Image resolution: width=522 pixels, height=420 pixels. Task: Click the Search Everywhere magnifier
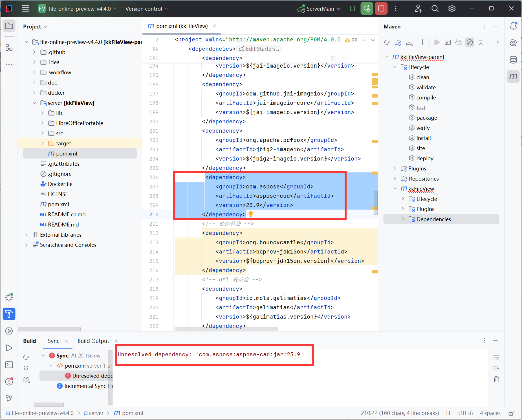435,9
